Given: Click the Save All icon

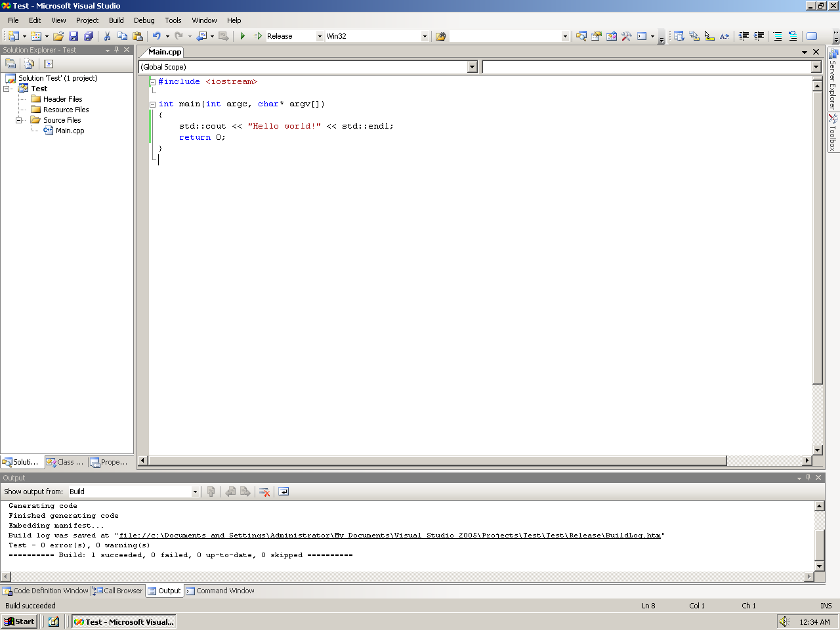Looking at the screenshot, I should point(89,36).
